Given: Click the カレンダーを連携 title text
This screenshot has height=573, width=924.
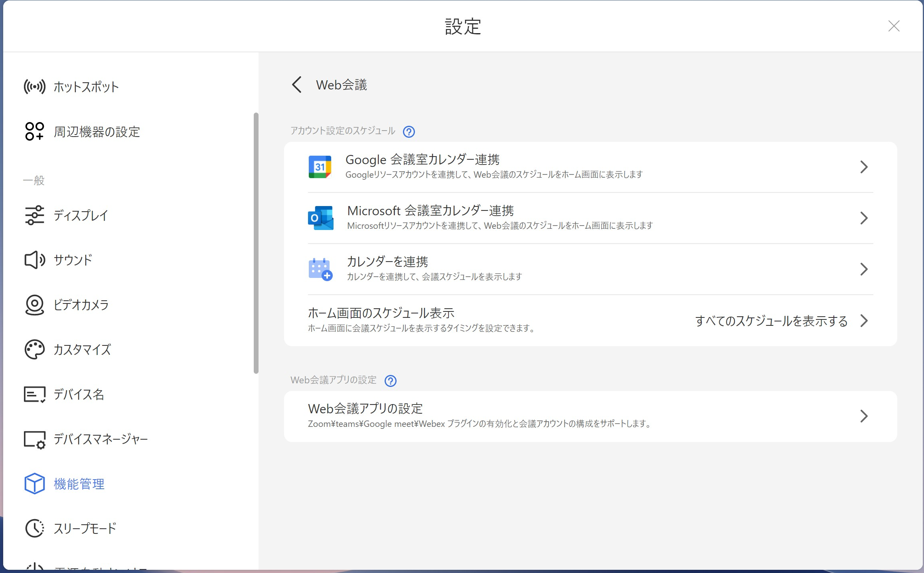Looking at the screenshot, I should pyautogui.click(x=387, y=262).
